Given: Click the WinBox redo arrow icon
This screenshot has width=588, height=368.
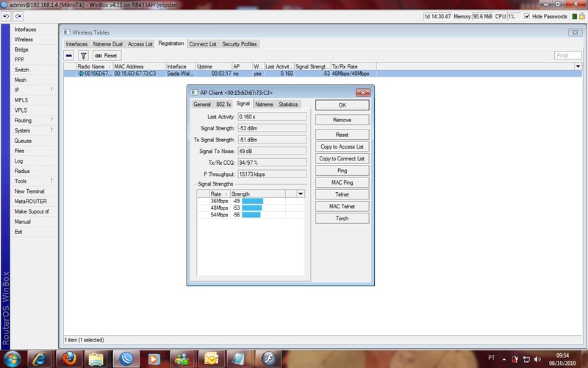Looking at the screenshot, I should pos(18,16).
